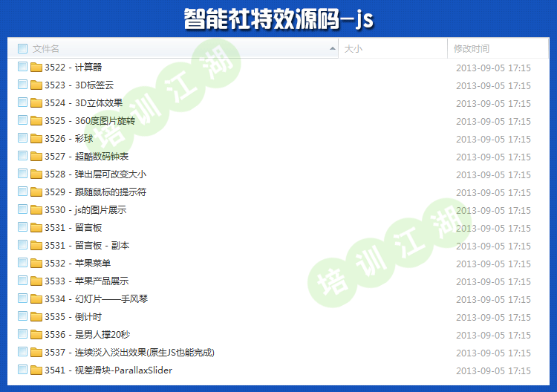Open folder name 3523 - 3D标签云

coord(79,85)
